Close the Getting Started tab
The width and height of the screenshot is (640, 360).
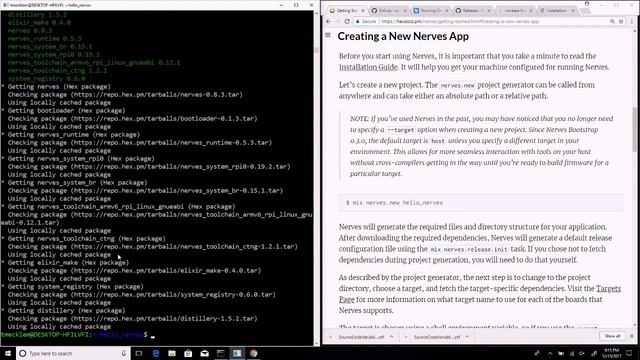pyautogui.click(x=363, y=11)
